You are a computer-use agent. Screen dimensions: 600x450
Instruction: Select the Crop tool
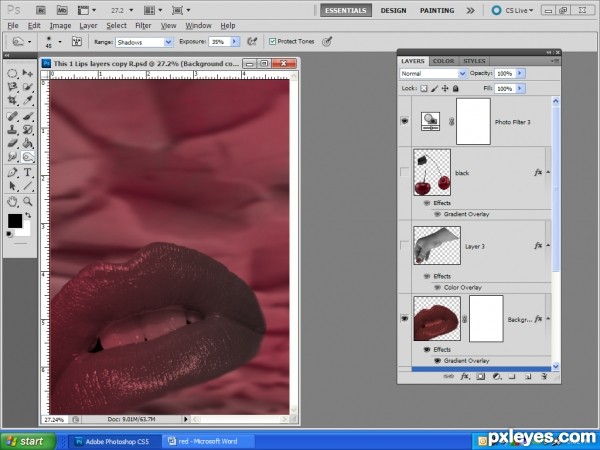(x=13, y=100)
